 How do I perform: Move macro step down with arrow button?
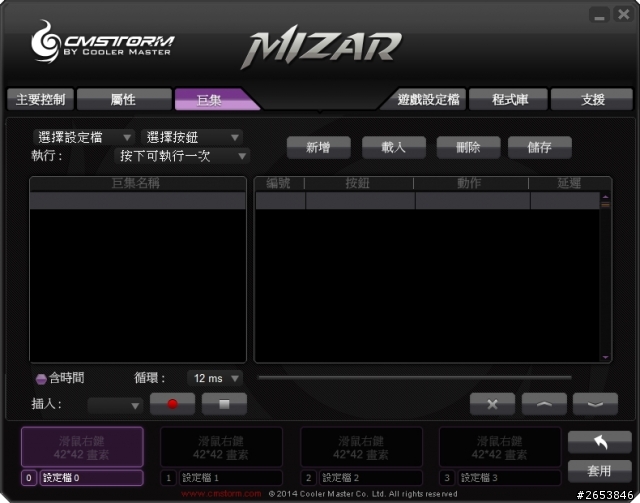595,404
